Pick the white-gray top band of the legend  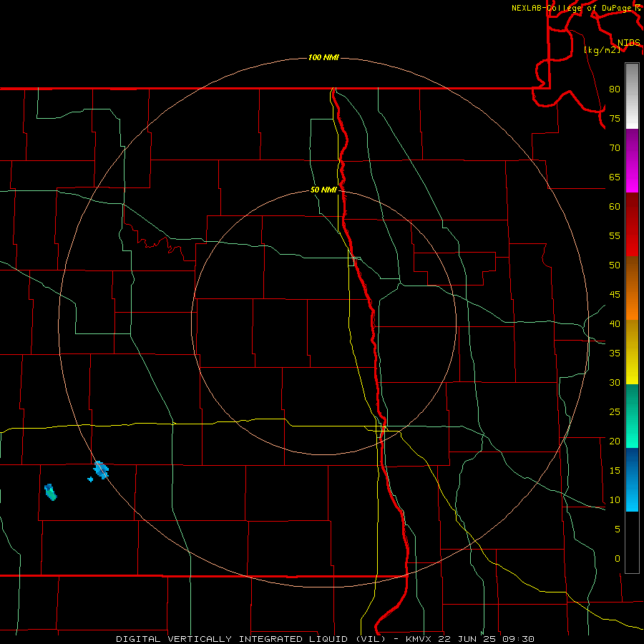point(632,96)
